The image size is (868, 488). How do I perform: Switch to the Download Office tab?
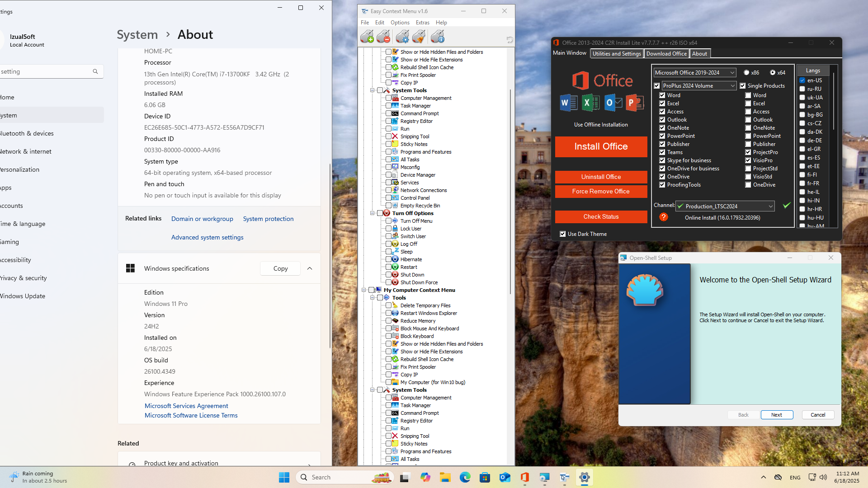coord(666,54)
